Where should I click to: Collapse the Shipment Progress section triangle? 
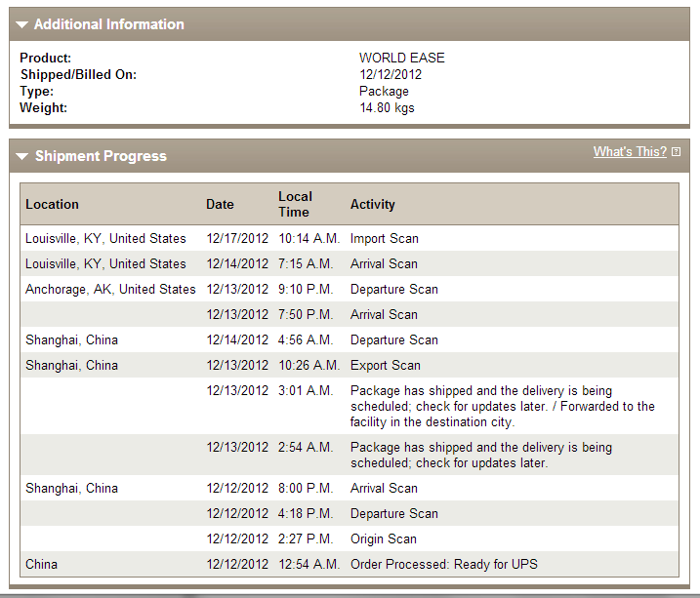tap(21, 156)
